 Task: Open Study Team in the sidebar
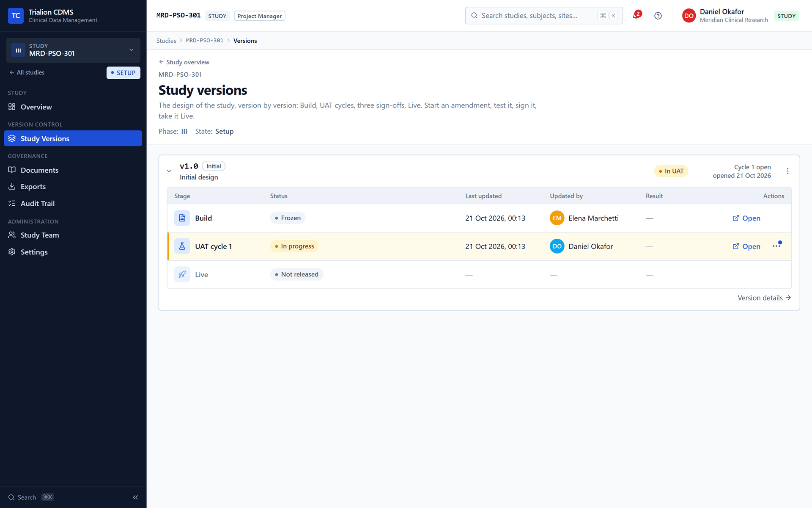pyautogui.click(x=73, y=235)
